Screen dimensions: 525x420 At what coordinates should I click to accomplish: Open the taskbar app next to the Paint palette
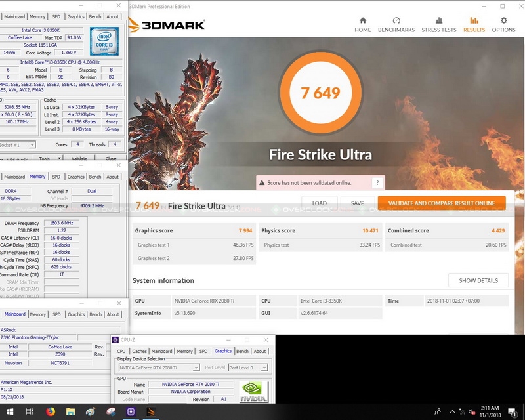110,411
